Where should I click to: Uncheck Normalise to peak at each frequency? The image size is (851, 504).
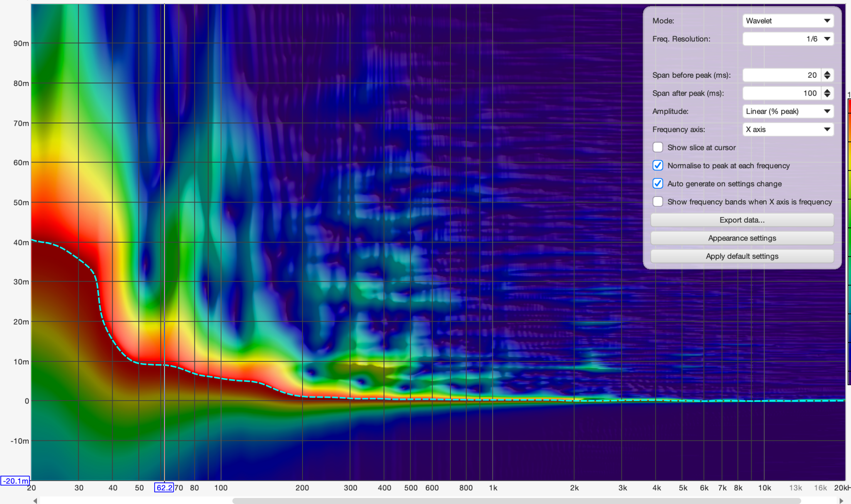point(658,165)
